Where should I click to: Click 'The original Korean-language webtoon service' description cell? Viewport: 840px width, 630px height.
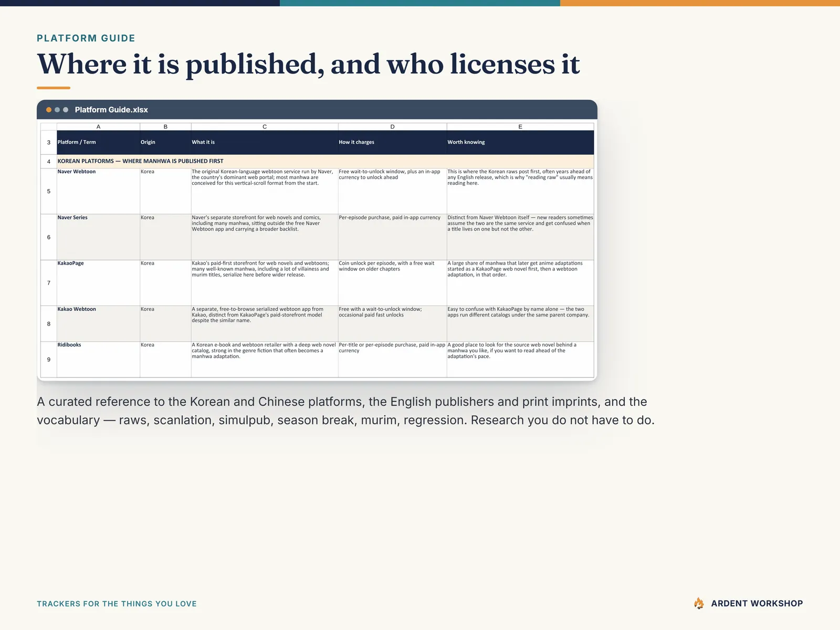coord(265,191)
